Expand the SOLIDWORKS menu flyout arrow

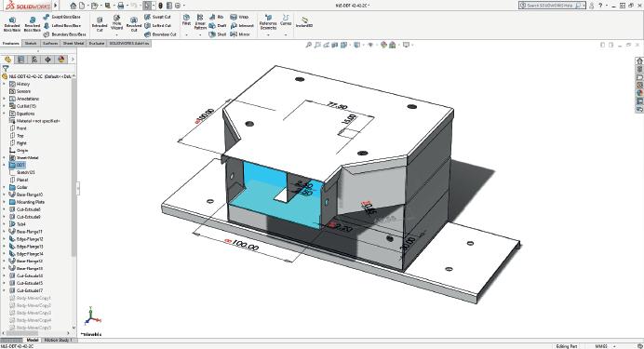click(56, 6)
